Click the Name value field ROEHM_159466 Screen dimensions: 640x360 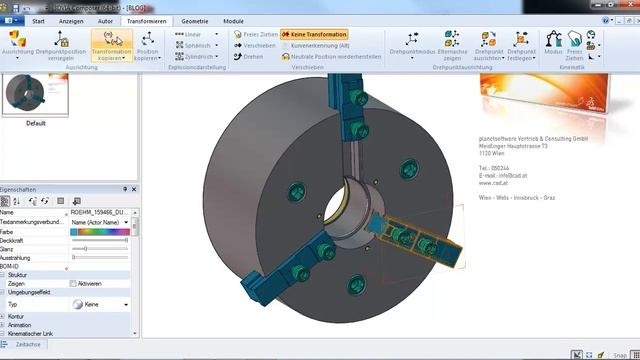[x=100, y=213]
